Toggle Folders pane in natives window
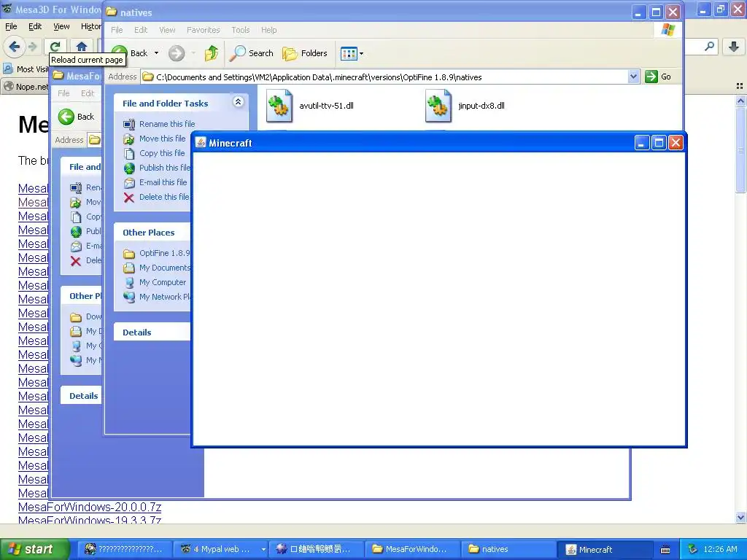747x560 pixels. [304, 53]
